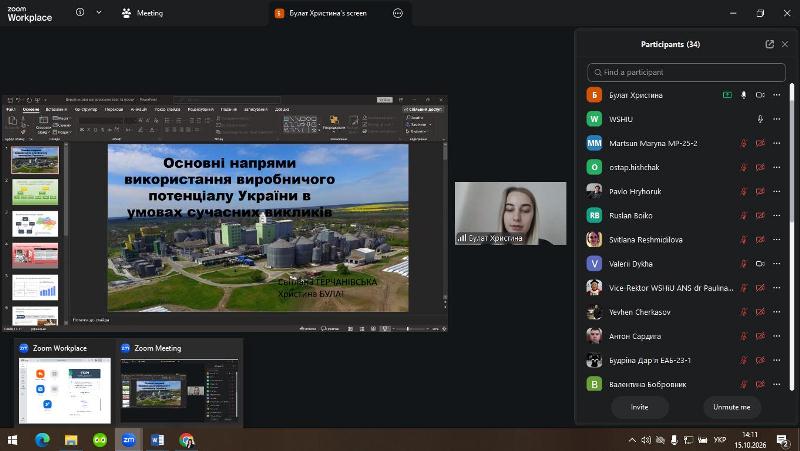Open the notifications center icon
800x451 pixels.
click(782, 440)
